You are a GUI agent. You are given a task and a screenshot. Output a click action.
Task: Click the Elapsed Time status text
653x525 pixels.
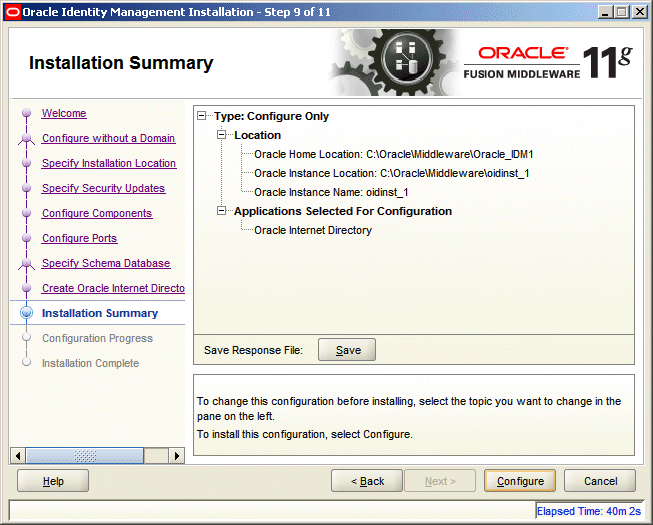pyautogui.click(x=588, y=511)
